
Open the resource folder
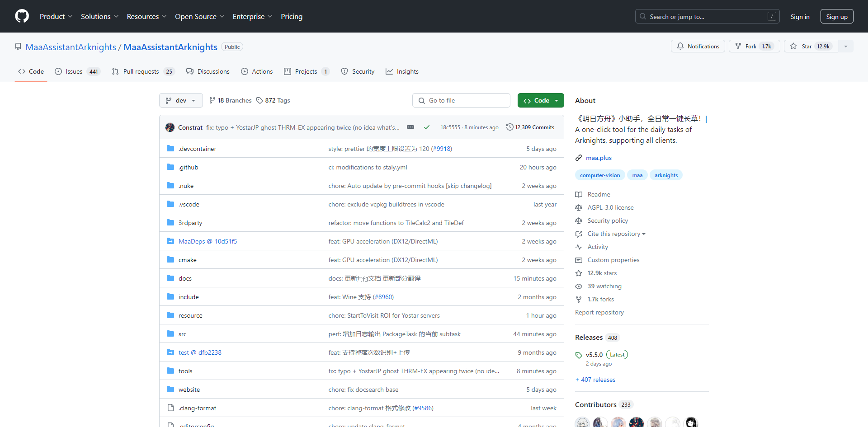190,315
